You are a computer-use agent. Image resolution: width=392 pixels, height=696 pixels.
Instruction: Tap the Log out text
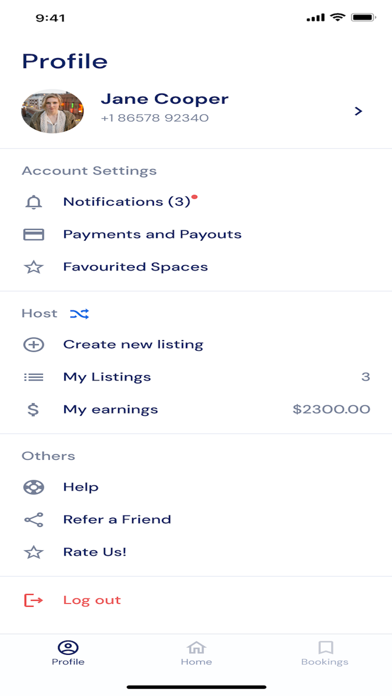pyautogui.click(x=92, y=600)
